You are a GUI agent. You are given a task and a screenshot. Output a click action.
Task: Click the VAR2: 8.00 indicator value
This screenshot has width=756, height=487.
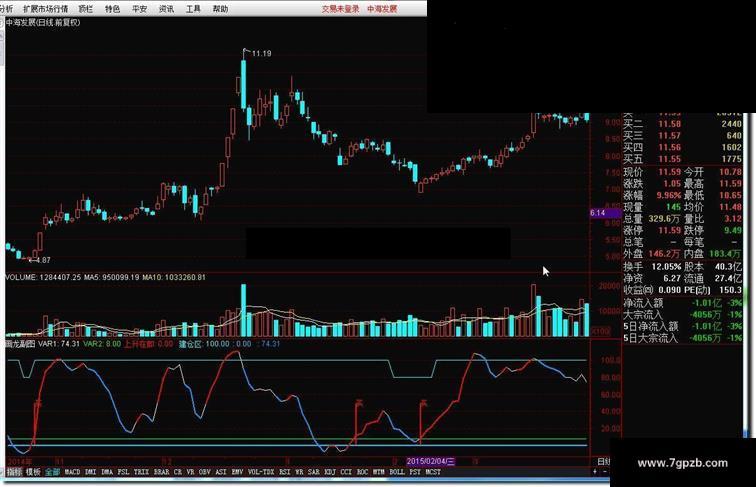pos(102,344)
